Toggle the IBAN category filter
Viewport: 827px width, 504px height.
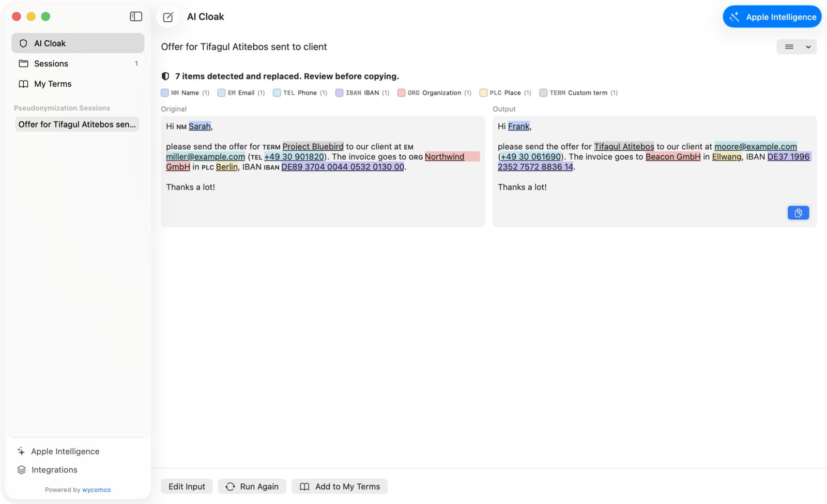(x=362, y=93)
